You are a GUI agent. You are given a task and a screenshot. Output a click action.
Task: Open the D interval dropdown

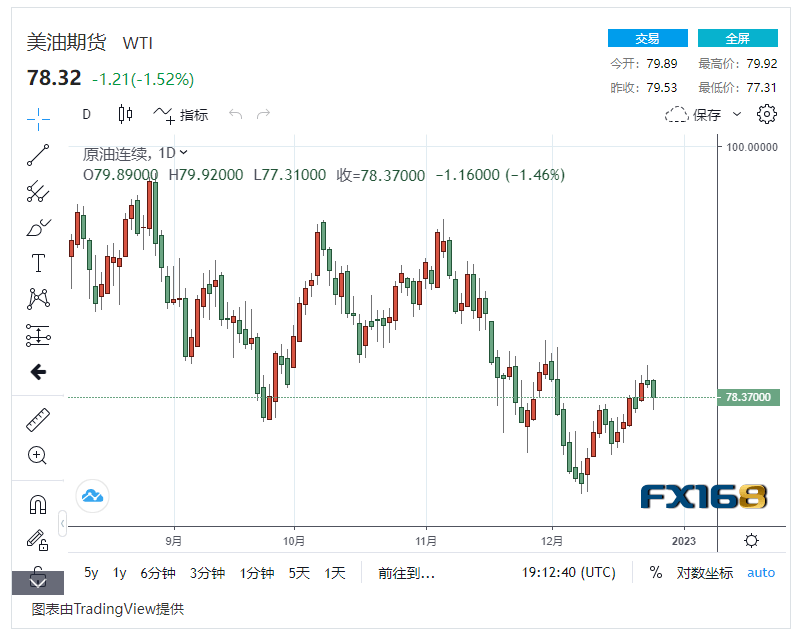tap(87, 114)
